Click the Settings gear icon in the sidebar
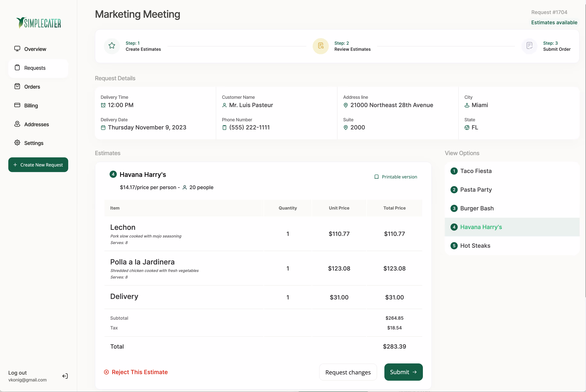This screenshot has height=392, width=586. (17, 143)
